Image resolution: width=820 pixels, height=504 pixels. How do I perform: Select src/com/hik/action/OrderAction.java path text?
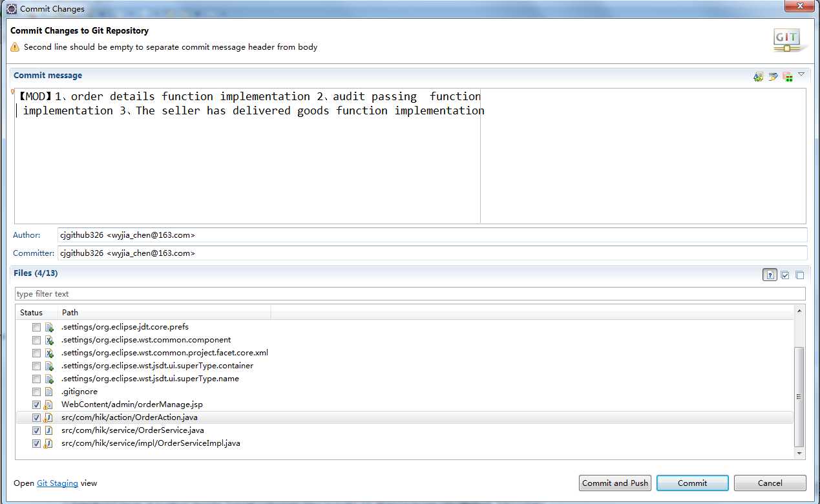pyautogui.click(x=129, y=417)
